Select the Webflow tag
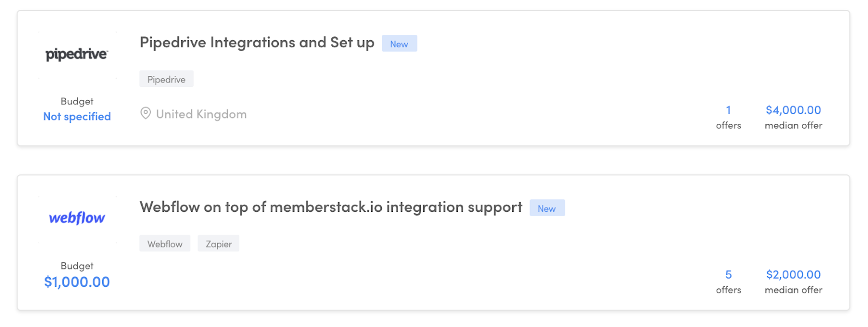 click(164, 244)
